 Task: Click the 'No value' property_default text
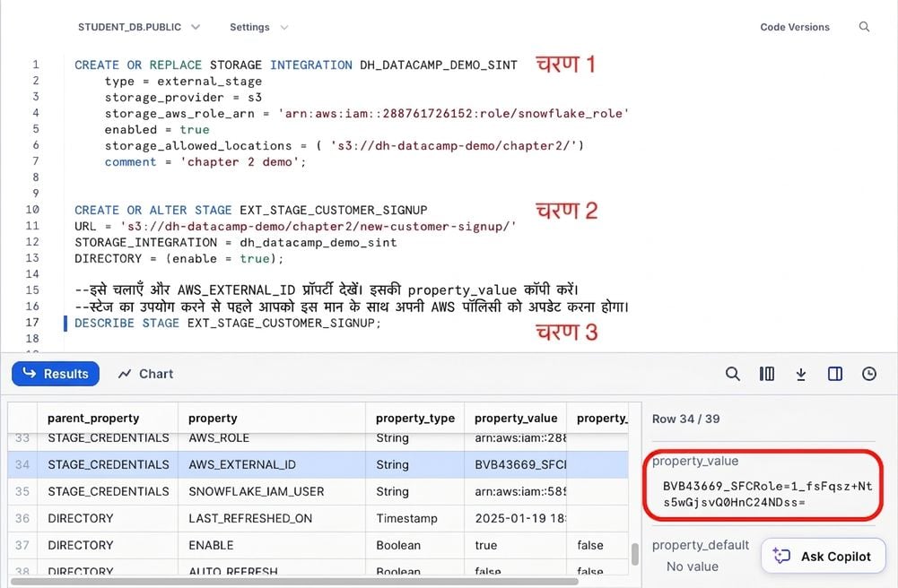[x=692, y=566]
